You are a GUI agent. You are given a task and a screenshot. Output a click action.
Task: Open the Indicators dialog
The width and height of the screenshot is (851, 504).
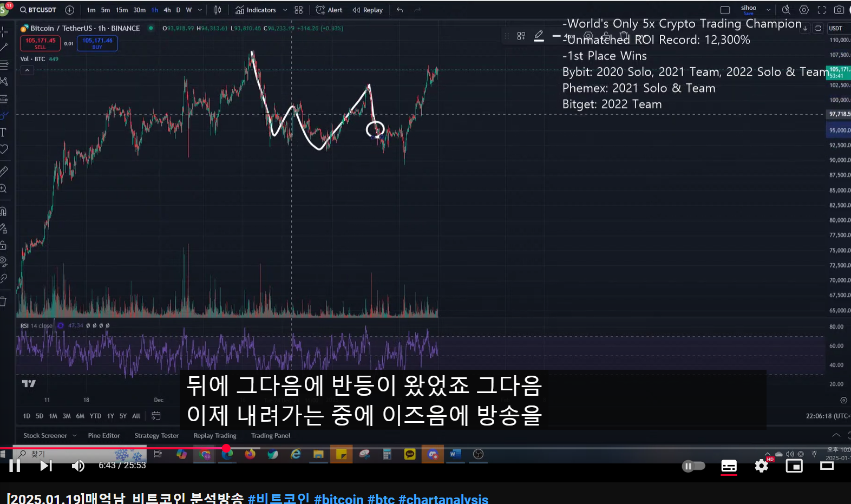click(x=256, y=10)
